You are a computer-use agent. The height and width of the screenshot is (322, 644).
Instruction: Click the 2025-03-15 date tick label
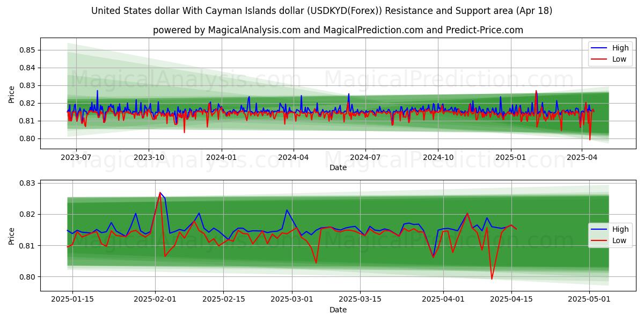[361, 299]
